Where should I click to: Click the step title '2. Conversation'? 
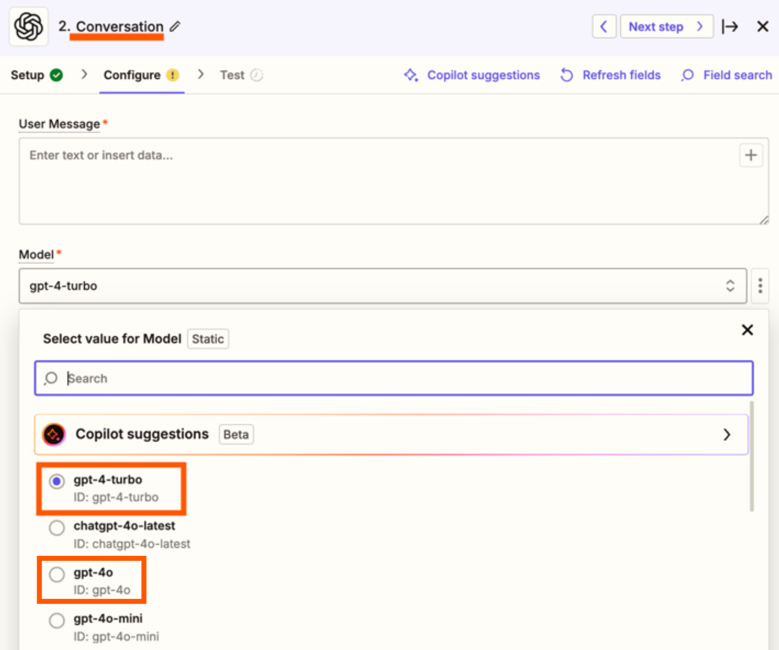111,26
